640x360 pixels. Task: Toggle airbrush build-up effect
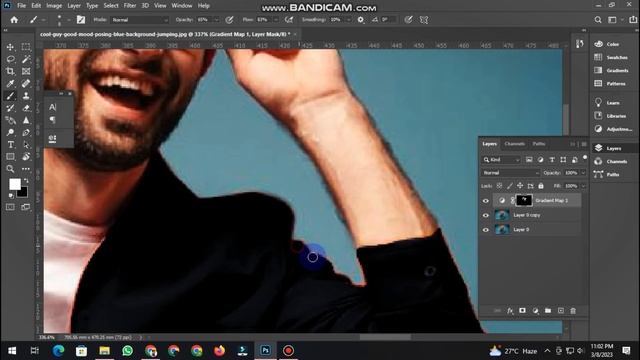289,20
